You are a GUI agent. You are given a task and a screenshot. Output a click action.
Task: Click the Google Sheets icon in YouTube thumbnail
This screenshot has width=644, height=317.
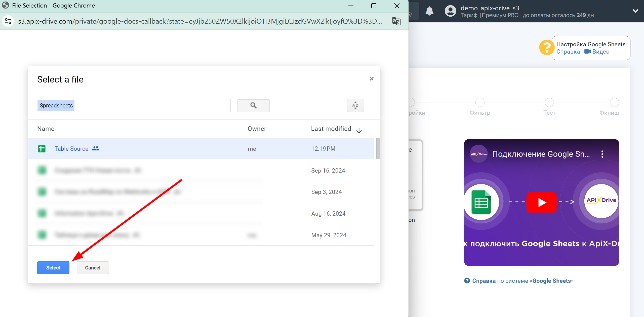[x=481, y=202]
